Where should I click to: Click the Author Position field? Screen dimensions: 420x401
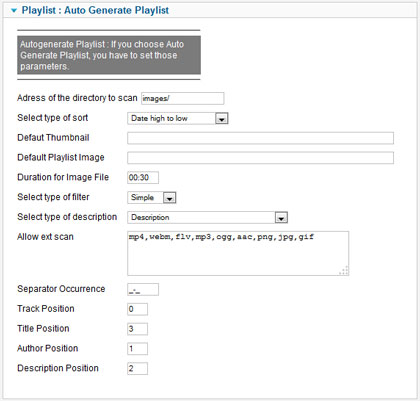pyautogui.click(x=137, y=349)
